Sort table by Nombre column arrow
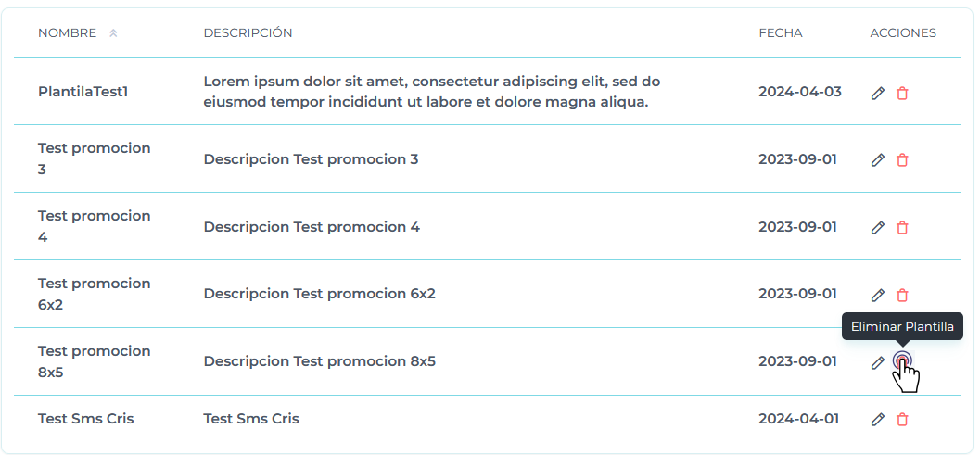This screenshot has height=455, width=980. [113, 33]
